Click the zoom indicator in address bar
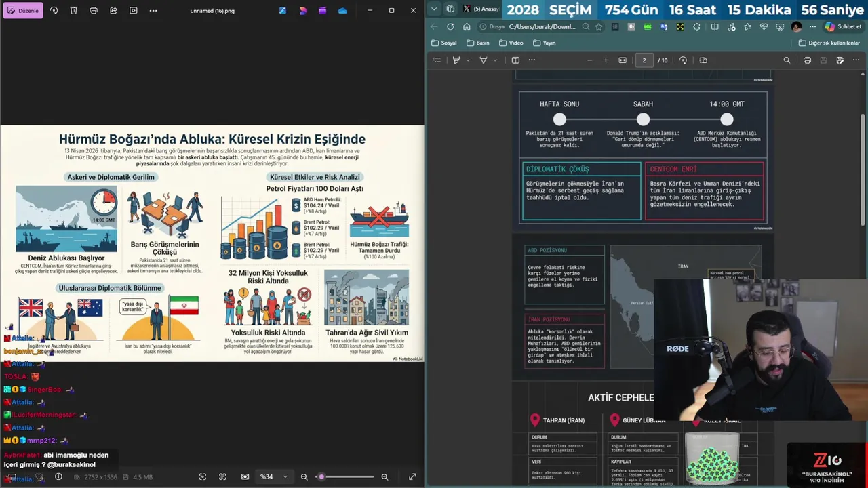 click(586, 27)
